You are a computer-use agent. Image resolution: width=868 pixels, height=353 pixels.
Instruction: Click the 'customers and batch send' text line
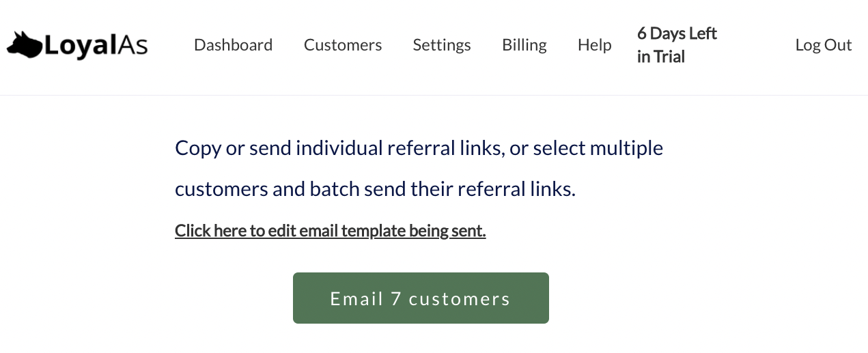point(376,189)
